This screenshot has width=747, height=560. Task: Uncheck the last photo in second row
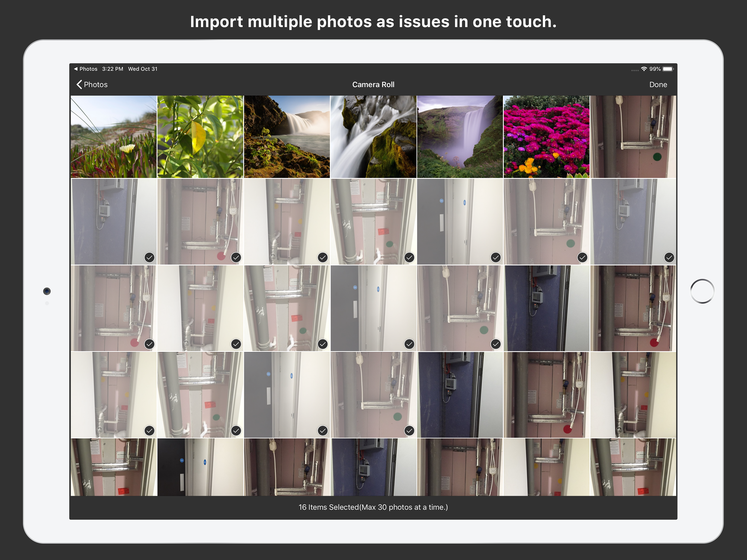[633, 221]
